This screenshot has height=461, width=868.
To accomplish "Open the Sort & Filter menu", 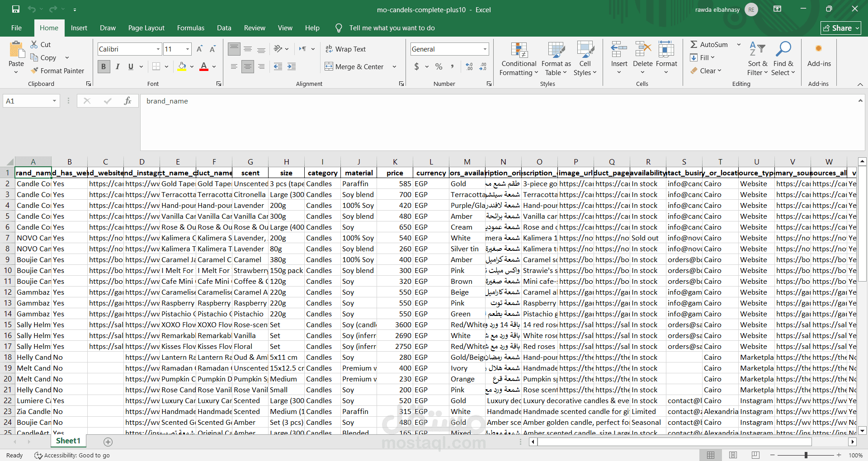I will click(758, 59).
